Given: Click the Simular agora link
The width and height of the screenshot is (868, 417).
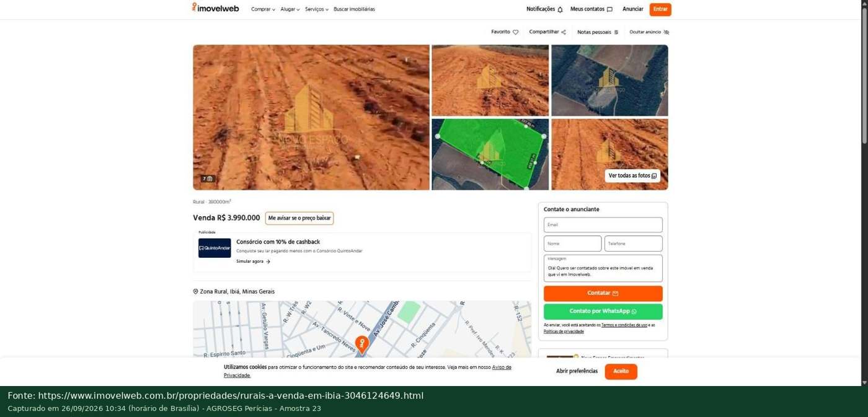Looking at the screenshot, I should coord(253,261).
